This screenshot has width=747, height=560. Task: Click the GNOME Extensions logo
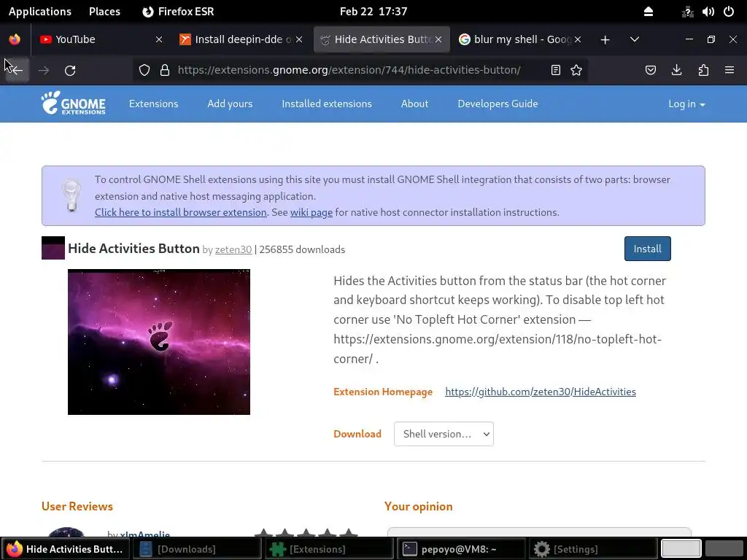click(x=74, y=104)
